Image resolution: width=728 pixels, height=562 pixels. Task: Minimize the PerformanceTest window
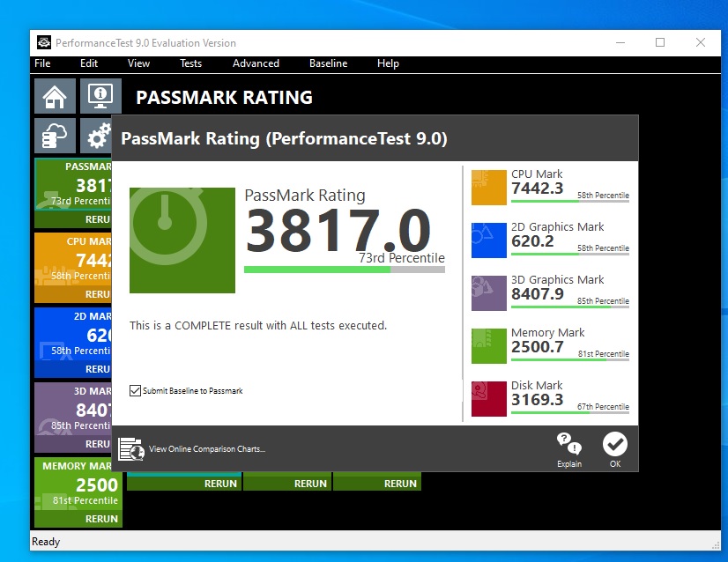(x=620, y=42)
